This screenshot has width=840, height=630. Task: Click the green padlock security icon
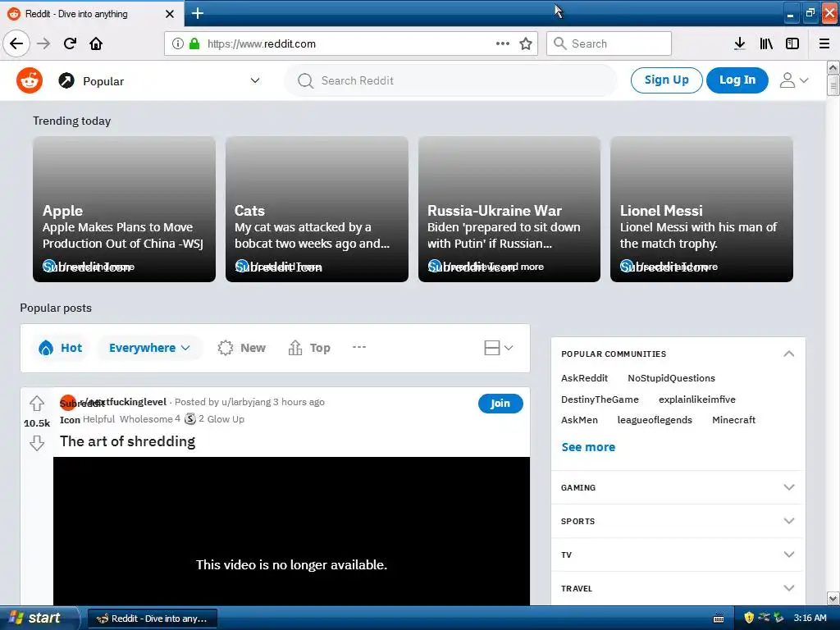(x=194, y=43)
